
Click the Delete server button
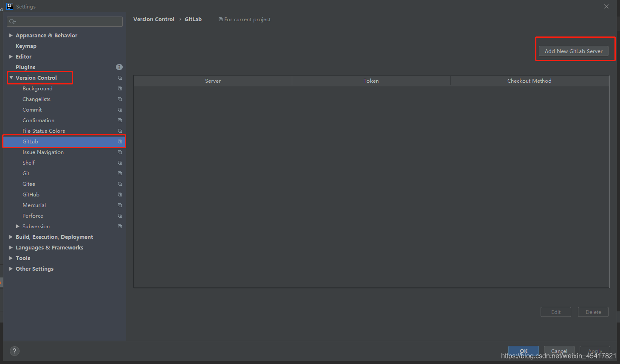tap(593, 312)
